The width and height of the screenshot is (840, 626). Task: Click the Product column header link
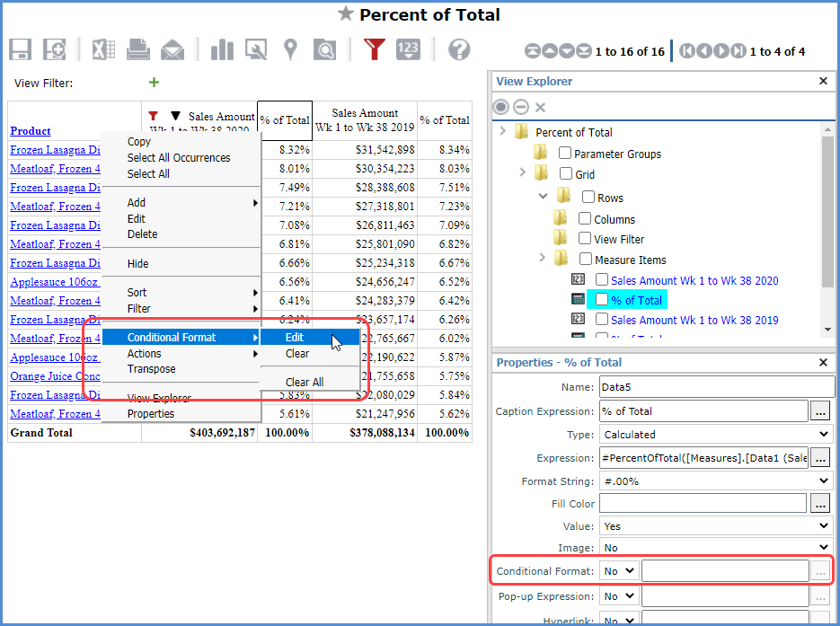click(31, 131)
